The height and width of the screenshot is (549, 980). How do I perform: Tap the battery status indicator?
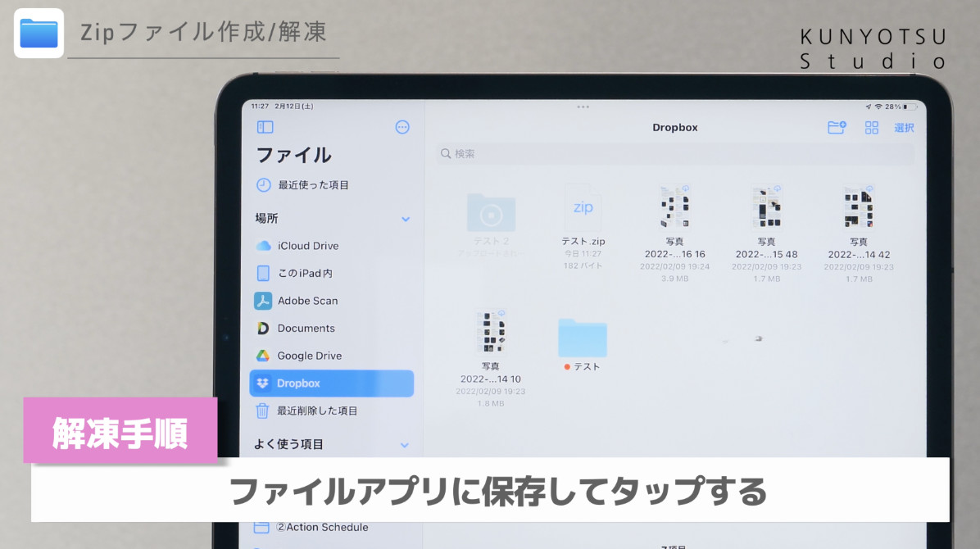click(910, 107)
